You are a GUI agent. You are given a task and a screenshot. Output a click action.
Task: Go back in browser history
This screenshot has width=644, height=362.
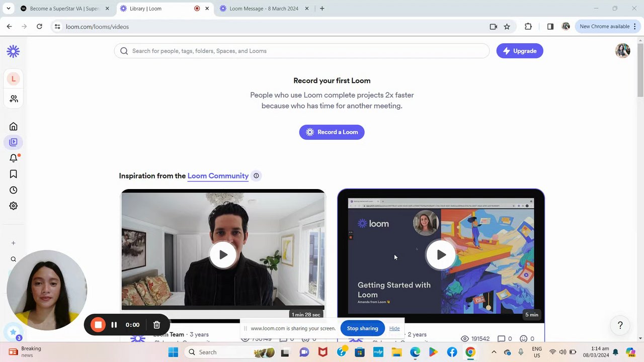pos(9,27)
